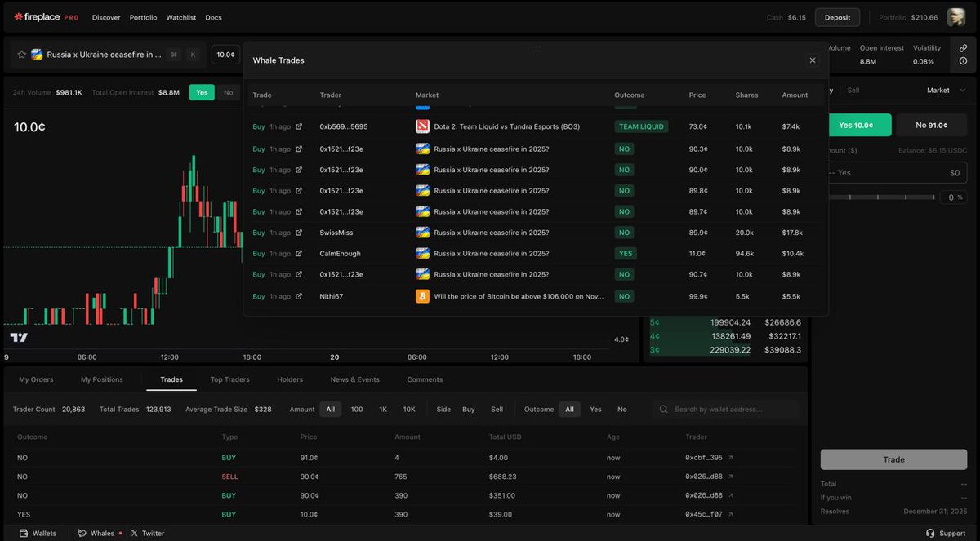Click Ukraine flag icon in SwissMiss row
The width and height of the screenshot is (980, 541).
[422, 233]
